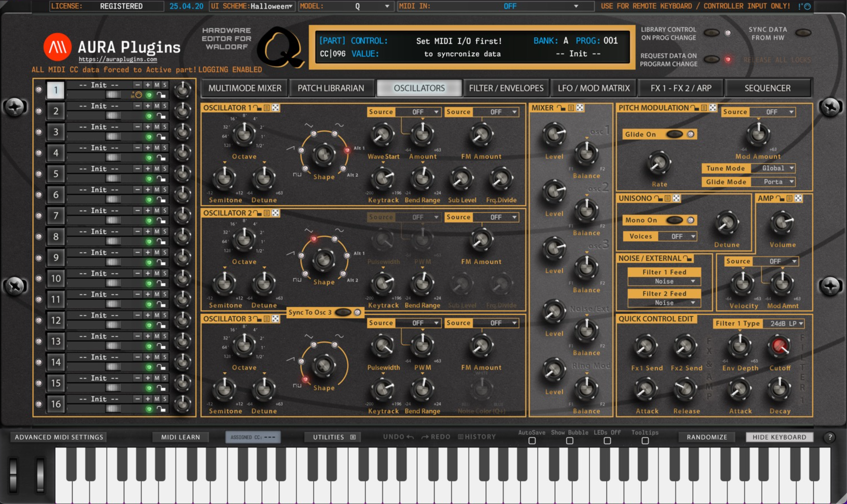Click the green LED on part 5
This screenshot has height=504, width=847.
(x=149, y=179)
